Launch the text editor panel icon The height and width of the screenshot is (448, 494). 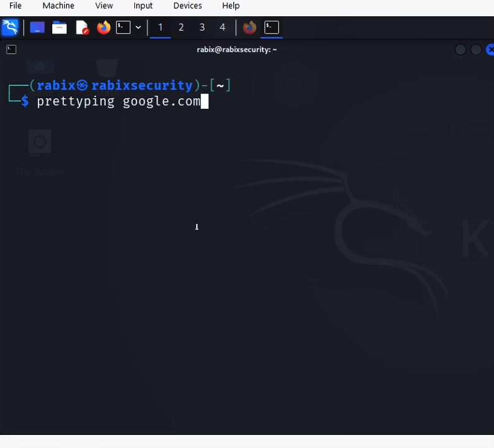[x=82, y=28]
